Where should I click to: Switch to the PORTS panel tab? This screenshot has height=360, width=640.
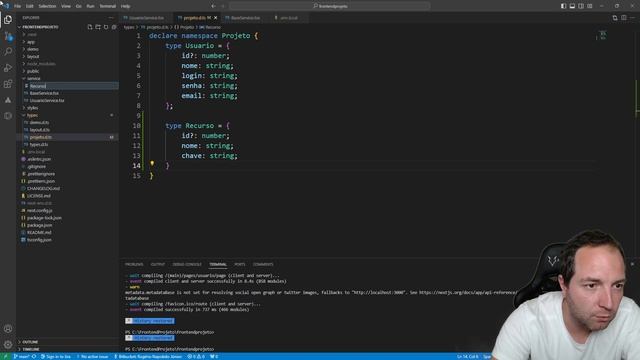[x=240, y=264]
